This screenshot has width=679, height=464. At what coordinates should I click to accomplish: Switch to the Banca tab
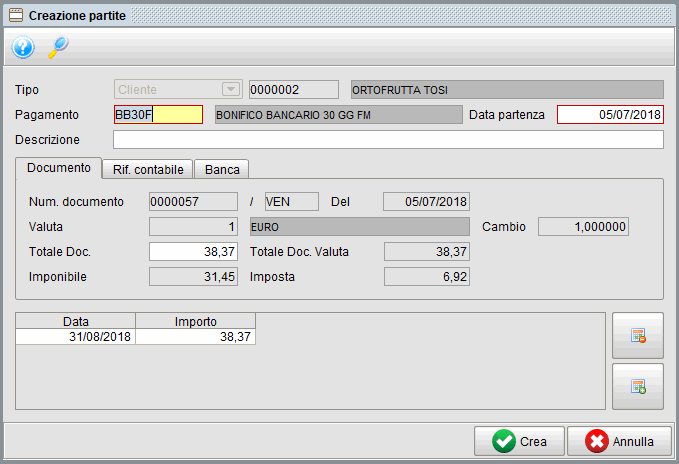click(x=222, y=169)
